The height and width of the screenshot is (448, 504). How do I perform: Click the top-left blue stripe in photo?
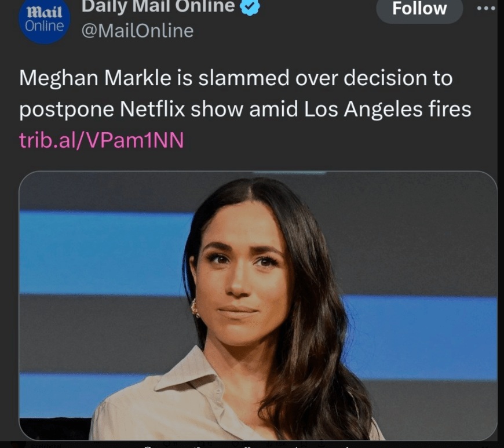104,252
